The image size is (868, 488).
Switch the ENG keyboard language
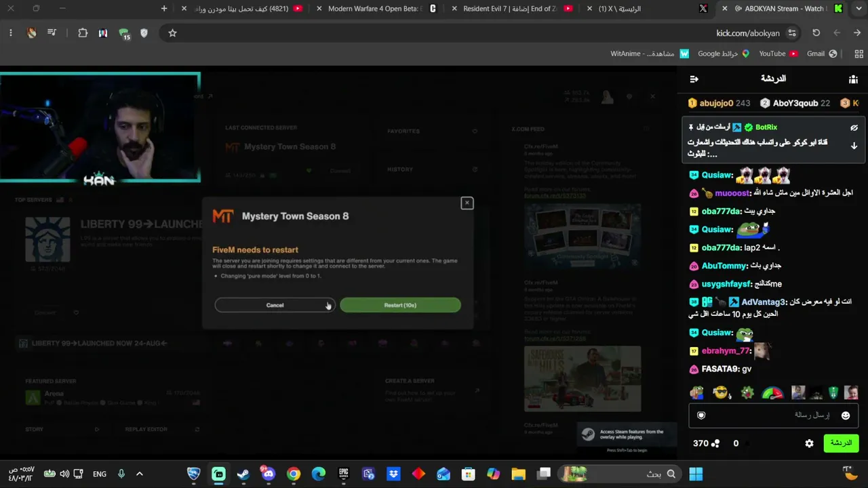click(100, 474)
